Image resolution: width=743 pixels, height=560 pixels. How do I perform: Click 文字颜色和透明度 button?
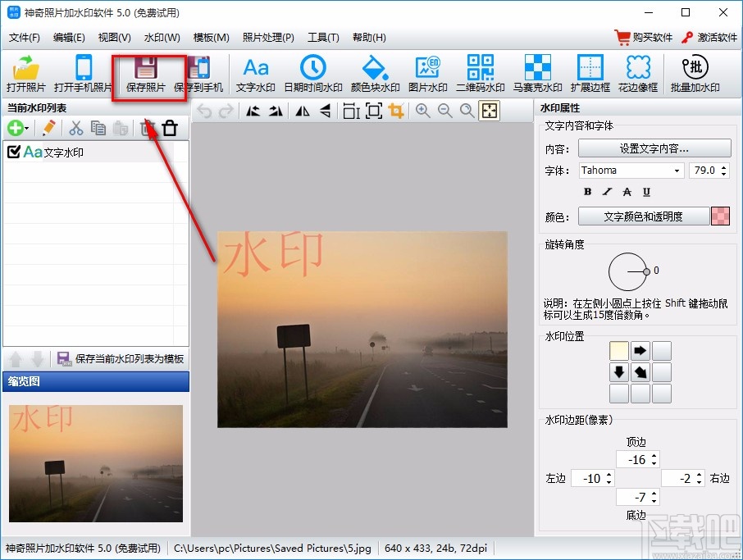click(644, 216)
